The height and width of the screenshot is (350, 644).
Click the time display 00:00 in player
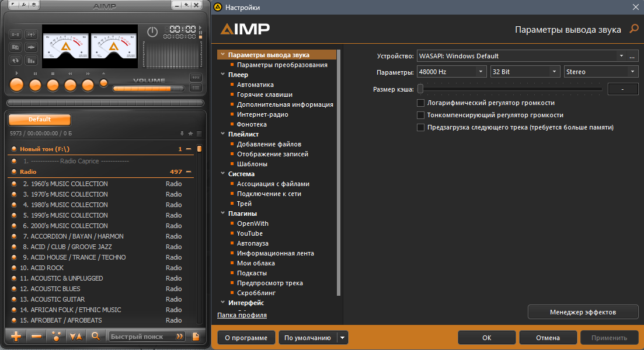(x=183, y=29)
